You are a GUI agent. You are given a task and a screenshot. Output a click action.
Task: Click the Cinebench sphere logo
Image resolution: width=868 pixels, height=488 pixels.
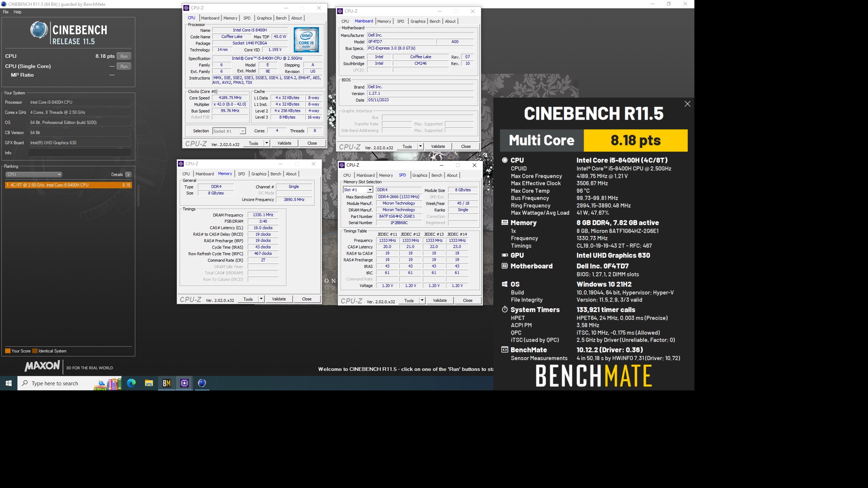(39, 30)
